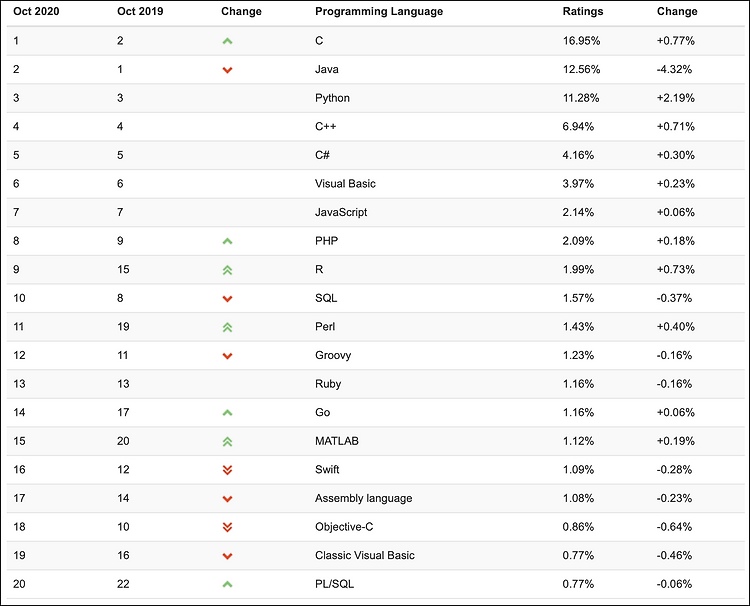
Task: Click the red down arrow in SQL row
Action: click(x=227, y=298)
